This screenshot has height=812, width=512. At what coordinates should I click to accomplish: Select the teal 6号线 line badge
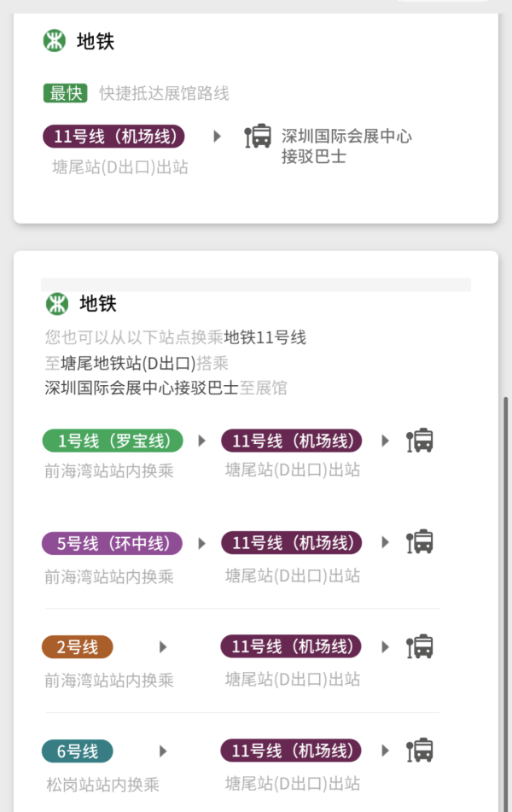coord(78,751)
